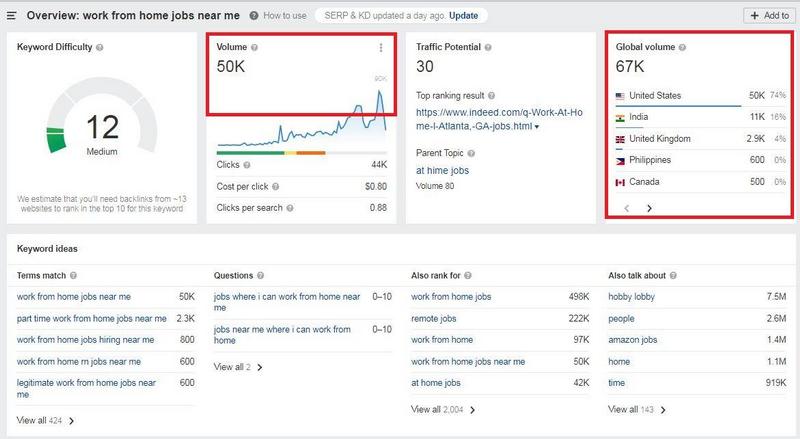
Task: Click the clicks distribution color bar
Action: coord(271,153)
